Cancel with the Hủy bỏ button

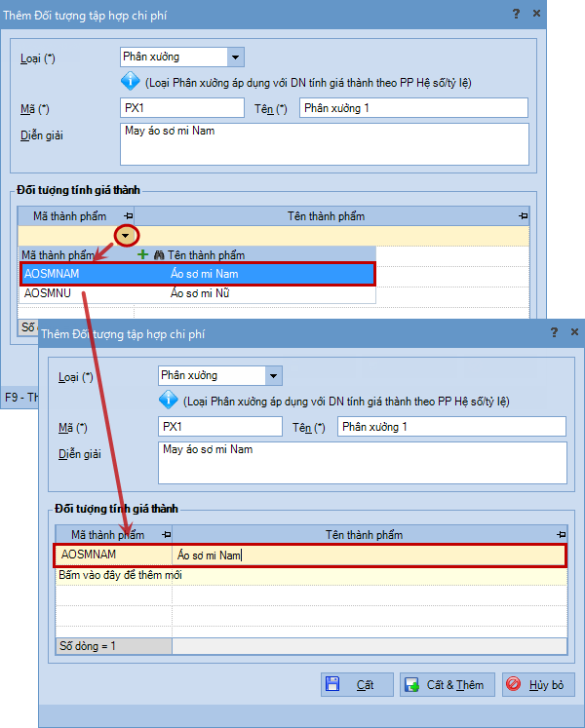coord(538,685)
